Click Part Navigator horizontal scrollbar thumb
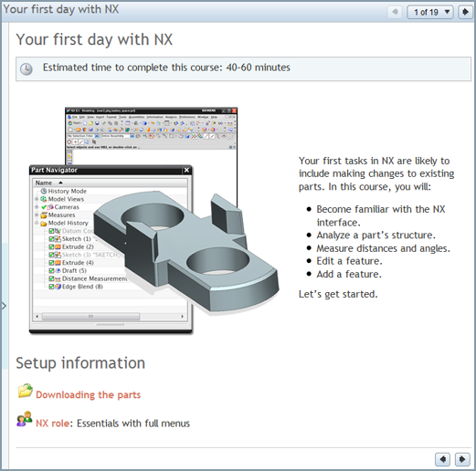This screenshot has height=471, width=476. (x=90, y=317)
